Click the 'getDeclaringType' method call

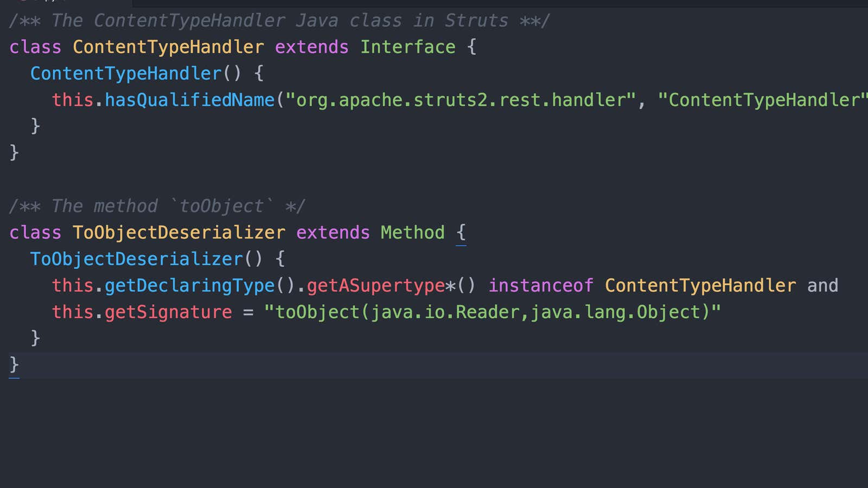(x=190, y=286)
